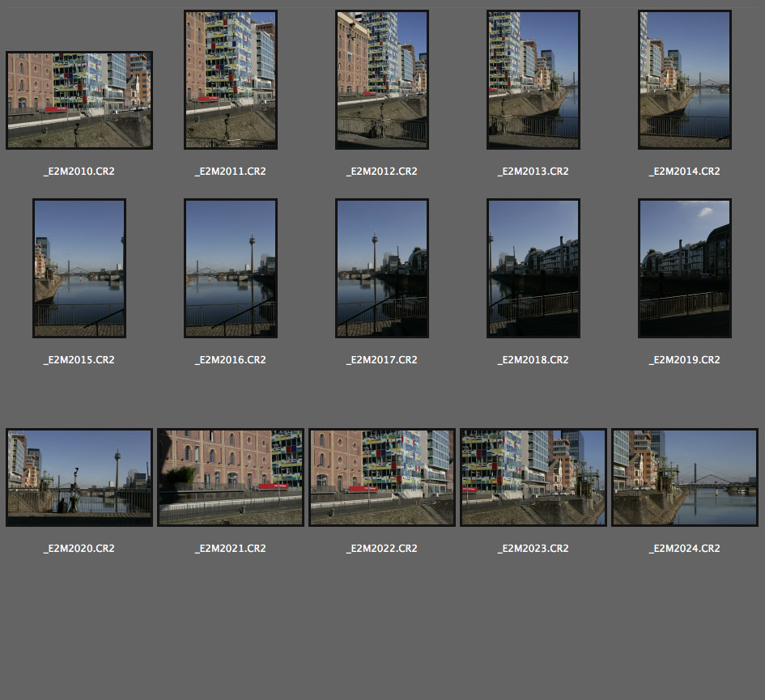Click the _E2M2020.CR2 filename text
The height and width of the screenshot is (700, 765).
point(79,549)
